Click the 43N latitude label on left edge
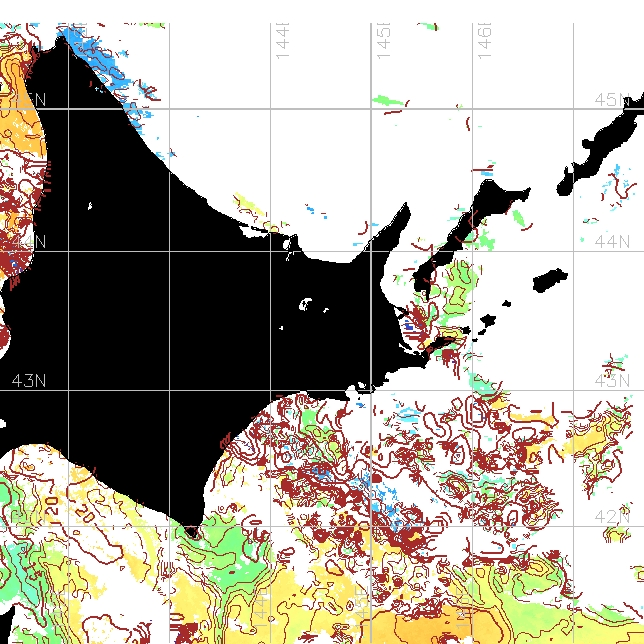This screenshot has width=644, height=644. coord(29,381)
